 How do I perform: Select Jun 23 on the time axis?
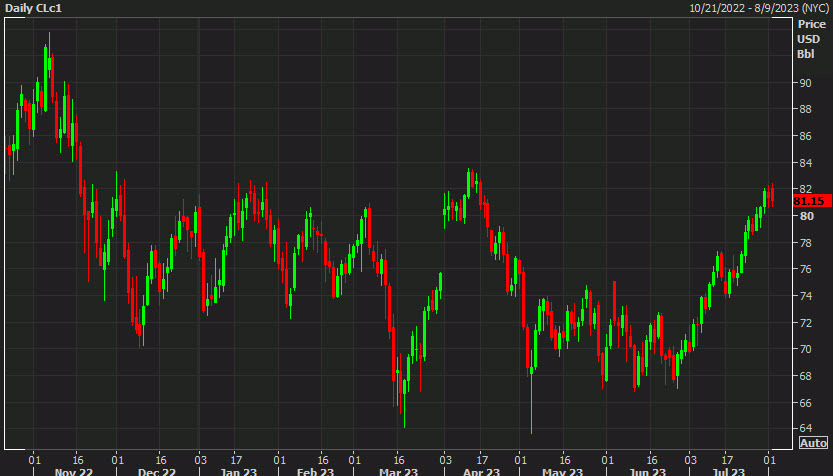[647, 471]
